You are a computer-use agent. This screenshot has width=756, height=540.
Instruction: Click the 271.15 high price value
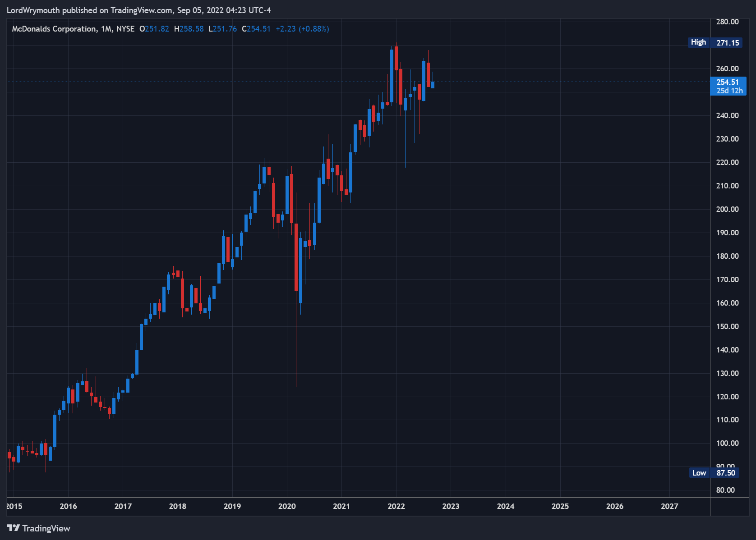point(728,43)
